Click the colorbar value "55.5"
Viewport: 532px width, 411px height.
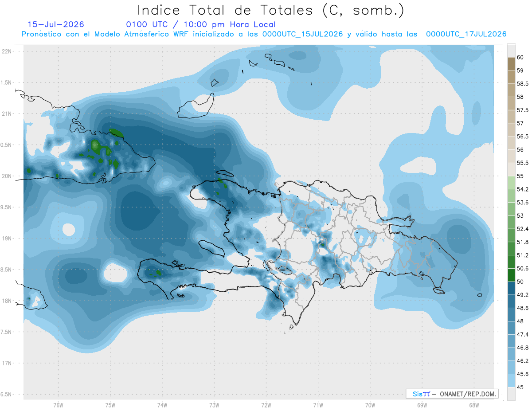pyautogui.click(x=522, y=163)
